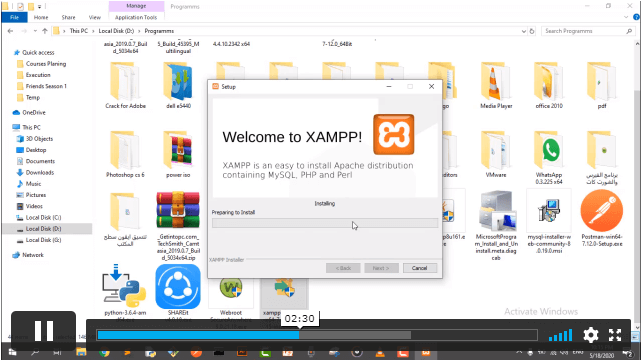Viewport: 642px width, 360px height.
Task: Click the video volume bars icon
Action: click(x=561, y=335)
